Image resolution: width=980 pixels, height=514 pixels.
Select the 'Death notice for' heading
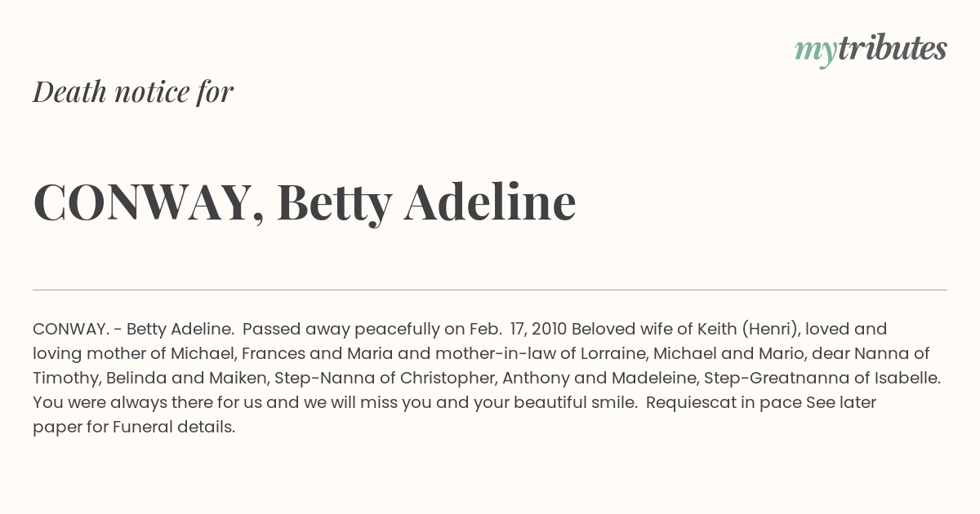point(133,92)
